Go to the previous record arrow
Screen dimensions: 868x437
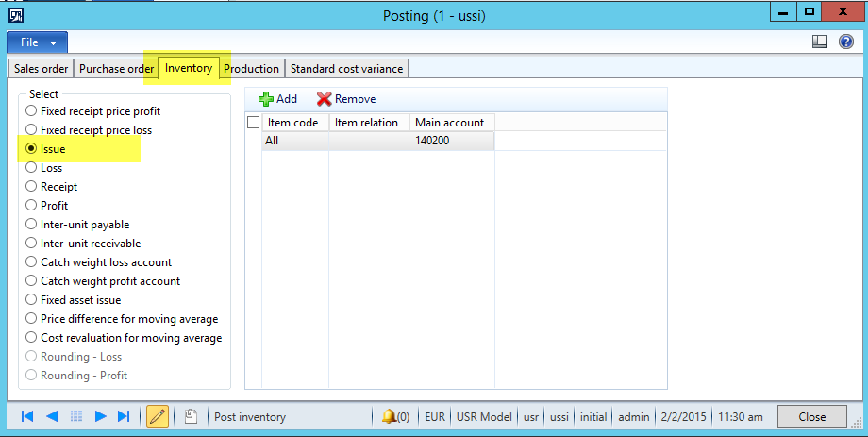[52, 416]
